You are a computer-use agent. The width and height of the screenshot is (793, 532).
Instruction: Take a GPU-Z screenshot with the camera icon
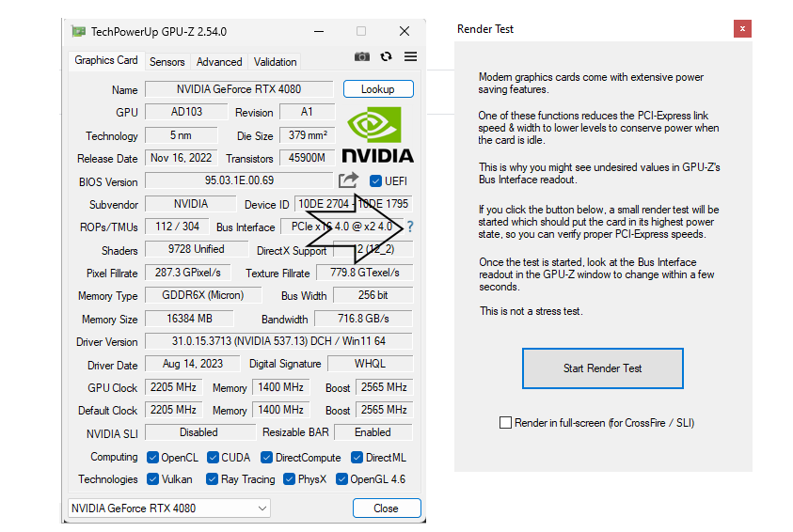[x=361, y=56]
